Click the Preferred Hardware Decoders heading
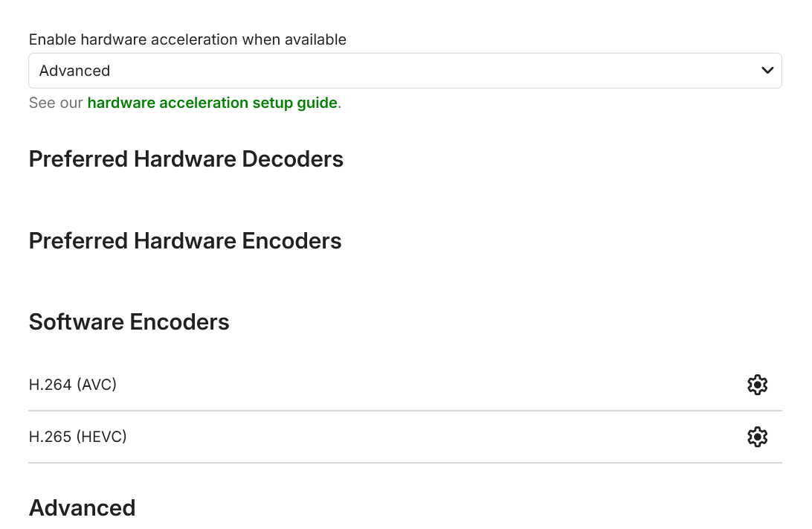The height and width of the screenshot is (529, 812). click(x=186, y=159)
